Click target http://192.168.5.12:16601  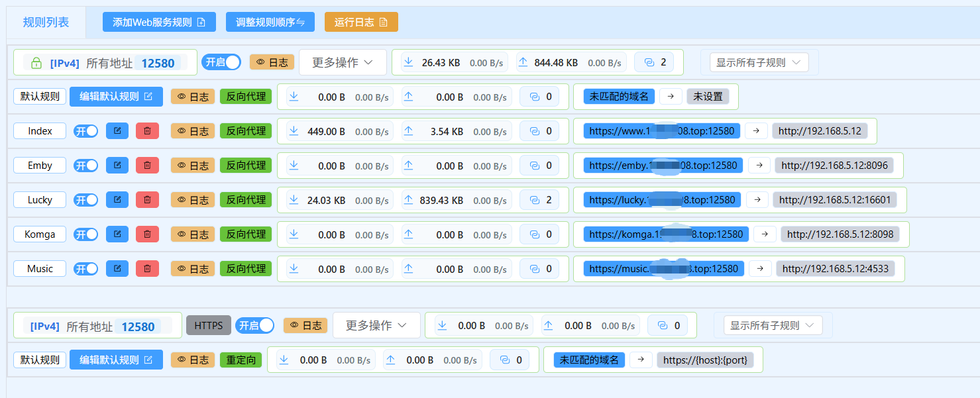click(835, 200)
